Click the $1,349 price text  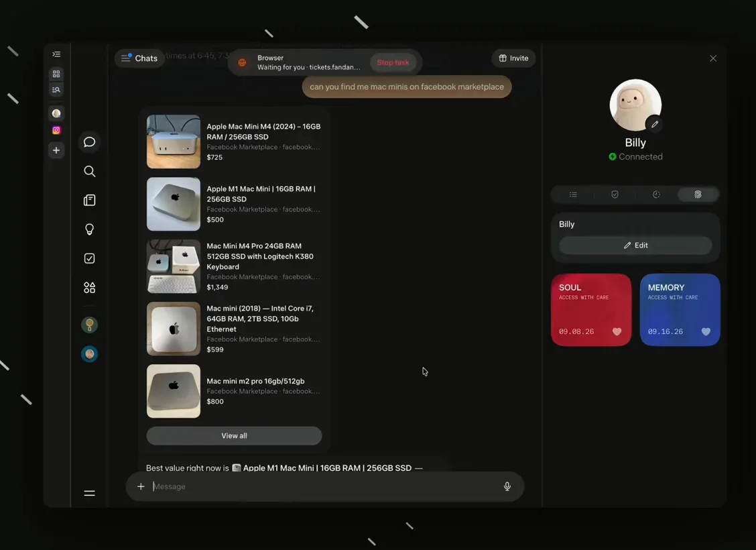217,287
